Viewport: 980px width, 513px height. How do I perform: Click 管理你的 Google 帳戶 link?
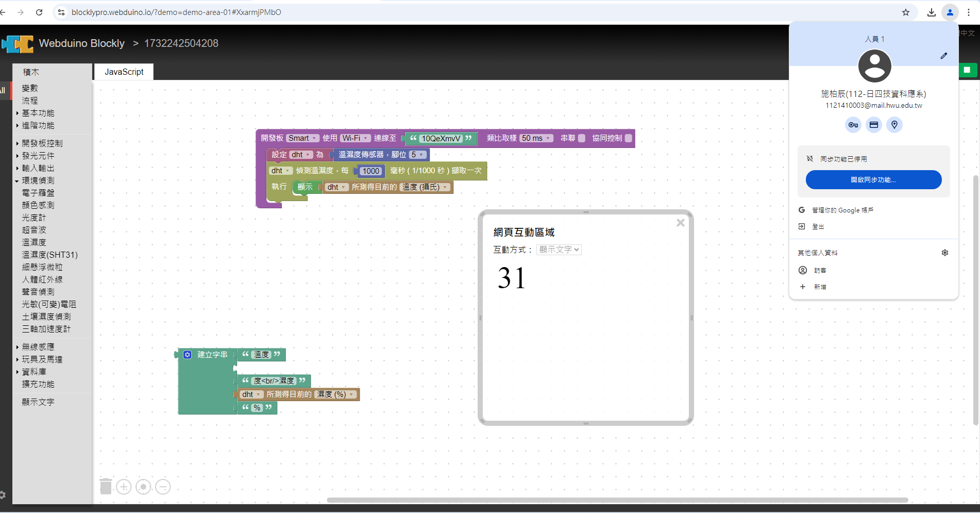[842, 210]
